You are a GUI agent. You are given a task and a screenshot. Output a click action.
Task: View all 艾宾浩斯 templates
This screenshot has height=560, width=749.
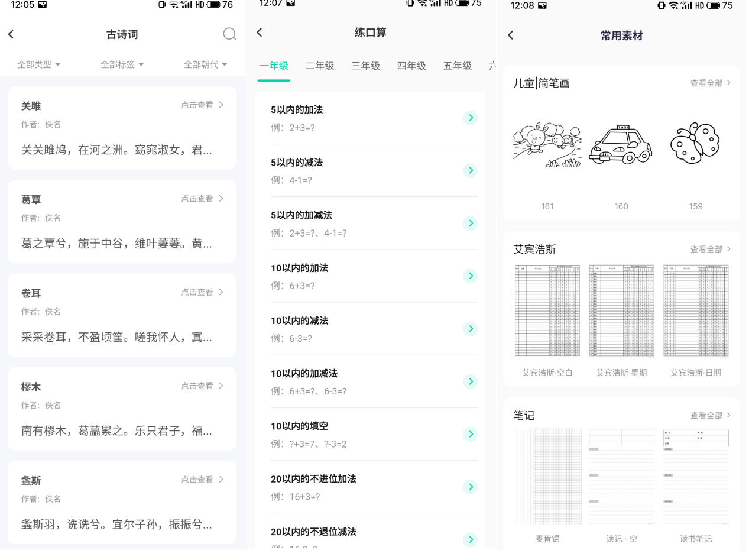coord(710,250)
